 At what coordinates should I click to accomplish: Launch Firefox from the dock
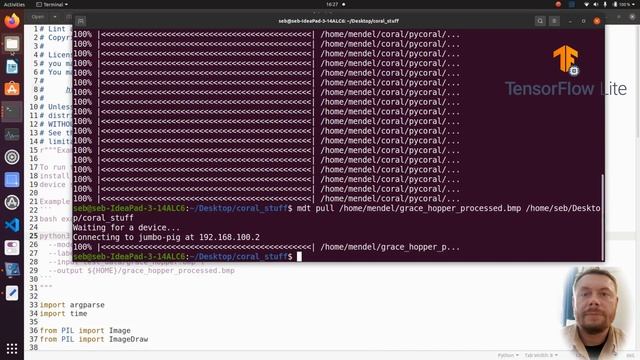(12, 21)
